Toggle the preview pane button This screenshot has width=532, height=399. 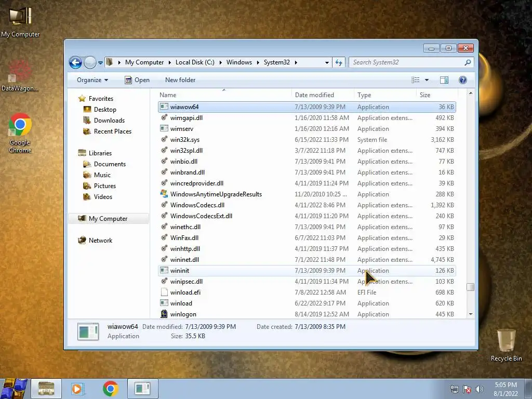tap(444, 80)
